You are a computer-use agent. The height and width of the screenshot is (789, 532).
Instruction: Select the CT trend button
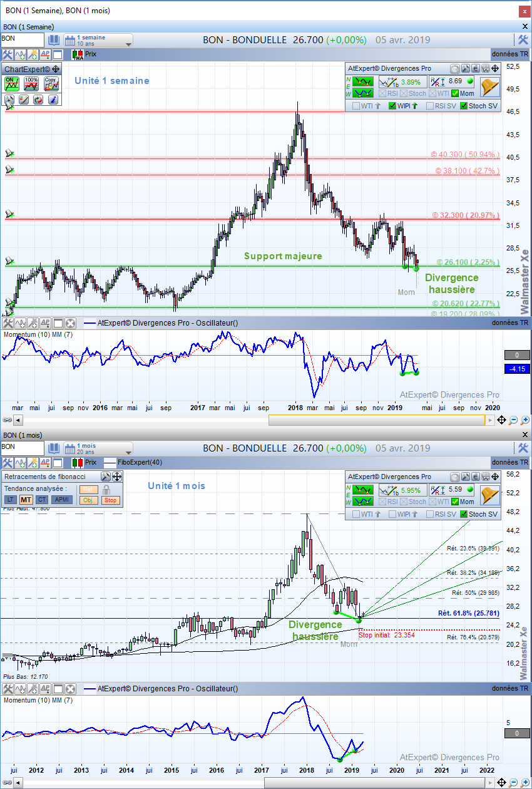click(x=42, y=500)
